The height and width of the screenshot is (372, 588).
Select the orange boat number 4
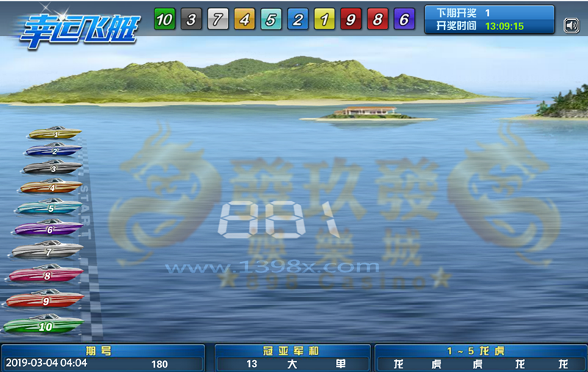pos(50,186)
